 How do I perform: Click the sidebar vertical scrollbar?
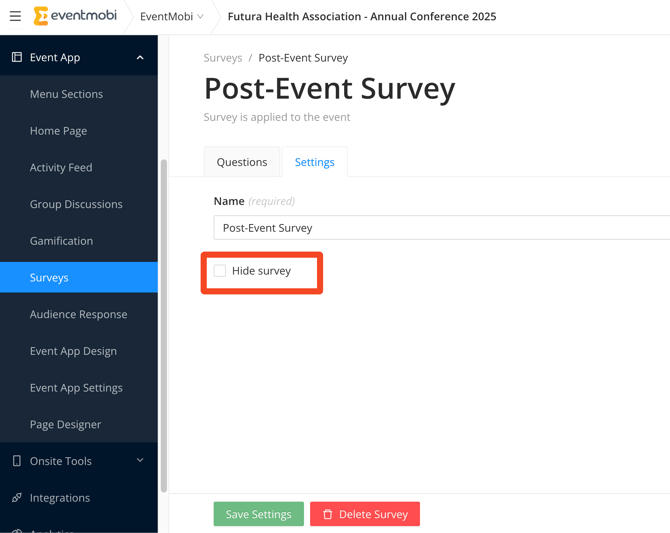(163, 320)
